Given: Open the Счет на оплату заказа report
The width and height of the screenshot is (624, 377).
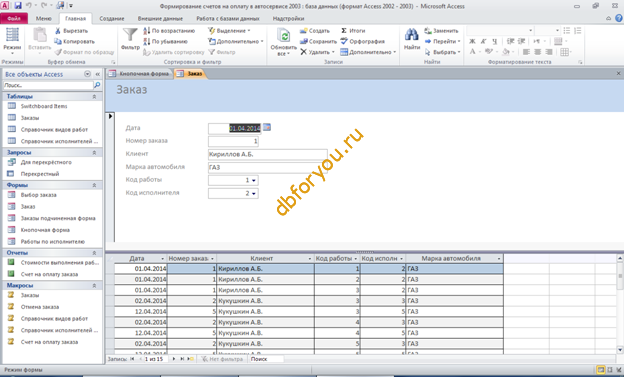Looking at the screenshot, I should click(x=50, y=274).
